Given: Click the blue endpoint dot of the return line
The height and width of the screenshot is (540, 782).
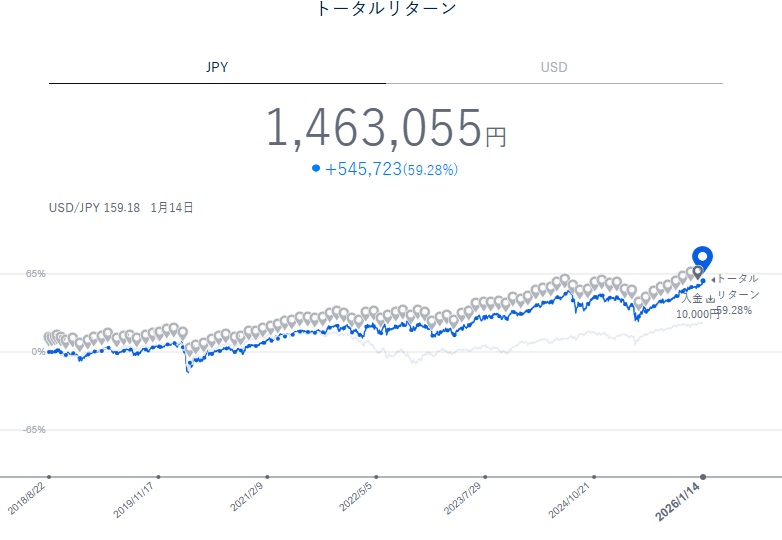Looking at the screenshot, I should (702, 281).
